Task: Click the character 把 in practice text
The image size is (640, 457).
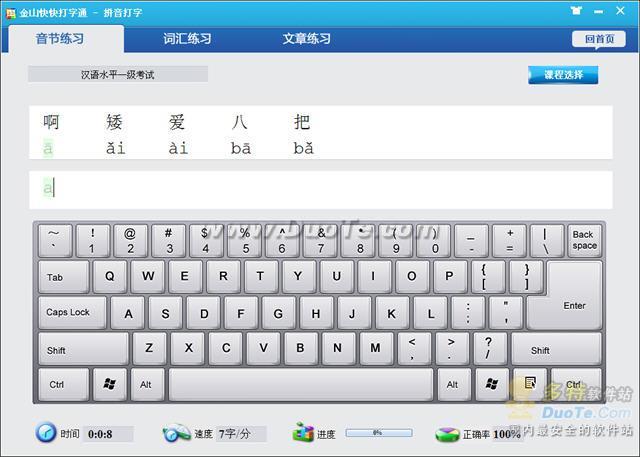Action: [302, 122]
